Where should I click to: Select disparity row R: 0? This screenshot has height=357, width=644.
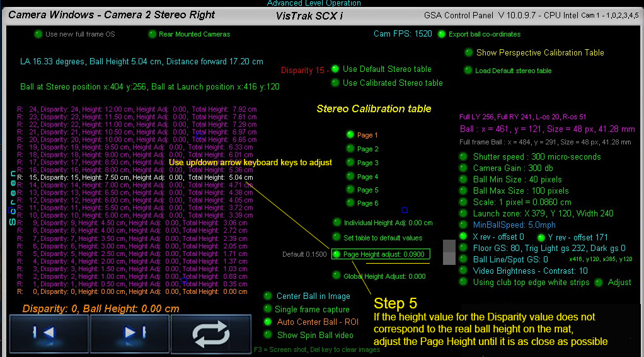click(133, 291)
